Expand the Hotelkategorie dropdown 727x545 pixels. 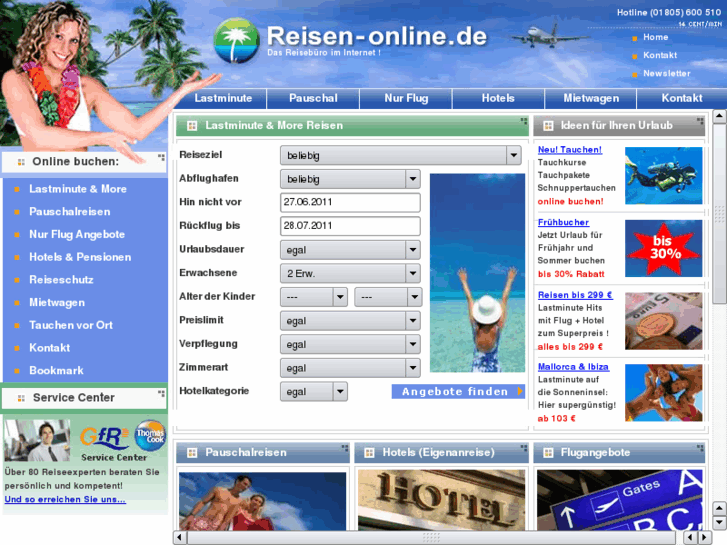340,392
